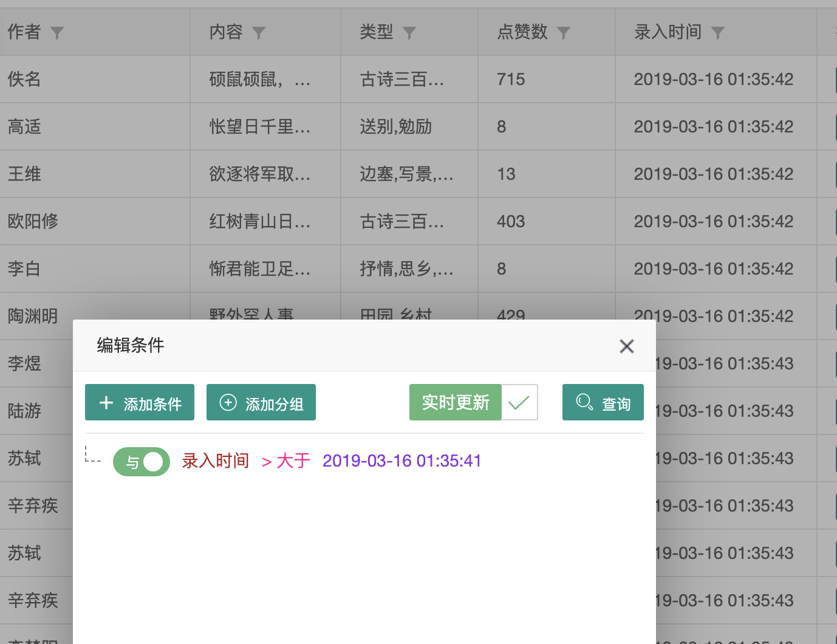Viewport: 837px width, 644px height.
Task: Click the plus icon inside 添加条件 button
Action: [x=106, y=402]
